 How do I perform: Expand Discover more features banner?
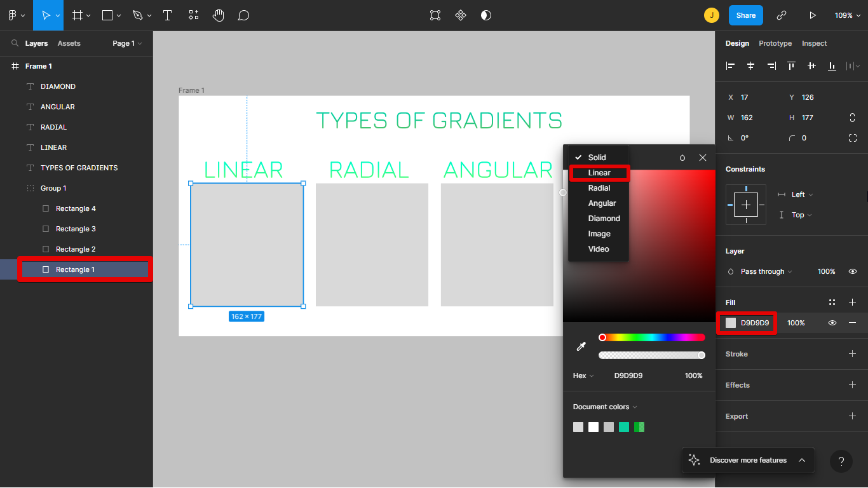point(802,460)
